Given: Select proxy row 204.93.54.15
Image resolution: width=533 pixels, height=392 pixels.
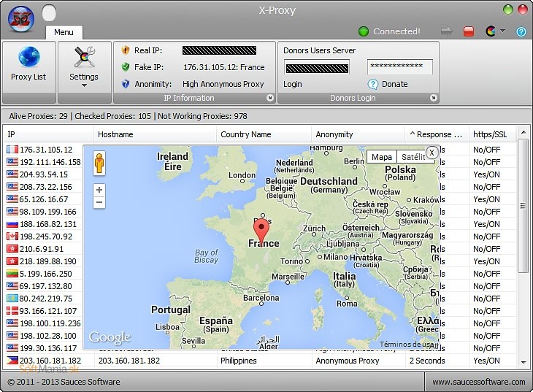Looking at the screenshot, I should coord(43,174).
